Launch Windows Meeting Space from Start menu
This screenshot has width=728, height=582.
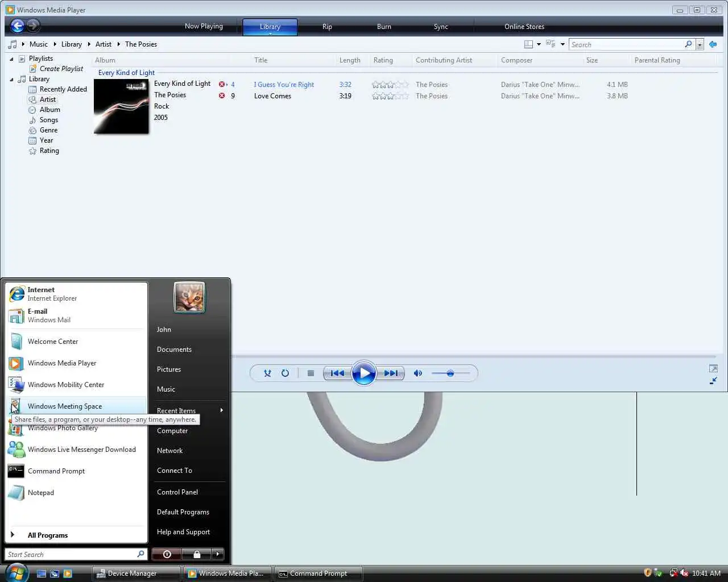[x=76, y=406]
